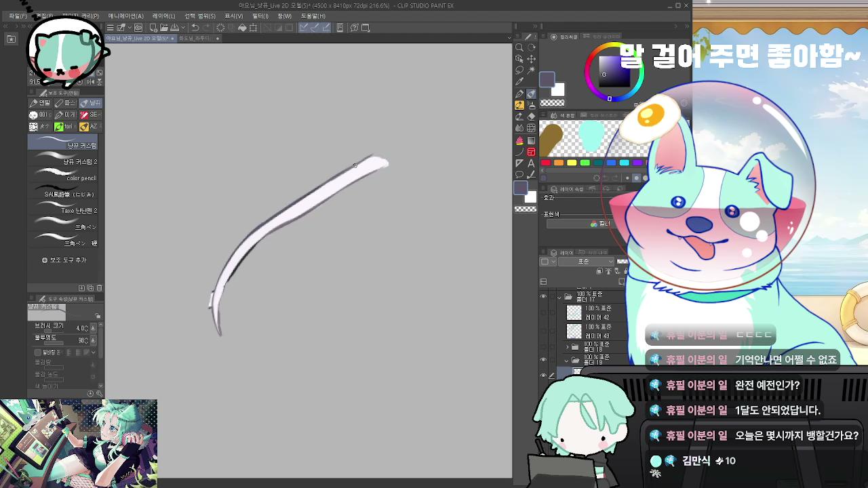
Task: Expand 폴더 18 folder in layer list
Action: coord(568,347)
